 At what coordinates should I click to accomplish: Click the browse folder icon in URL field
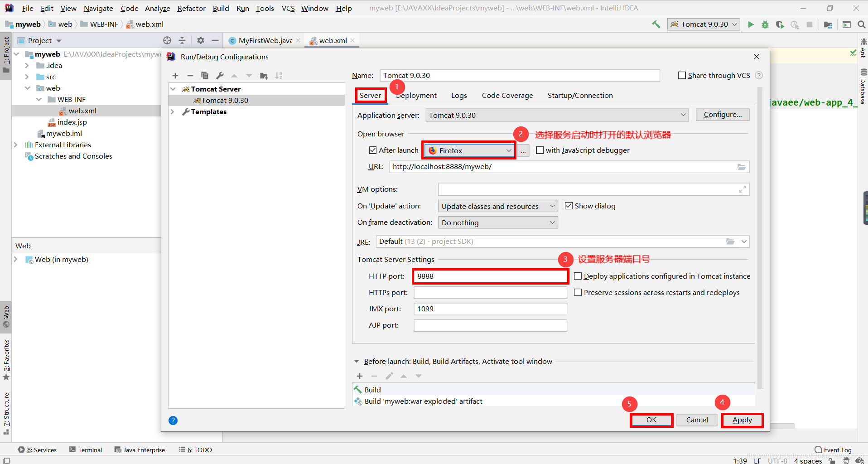point(742,167)
